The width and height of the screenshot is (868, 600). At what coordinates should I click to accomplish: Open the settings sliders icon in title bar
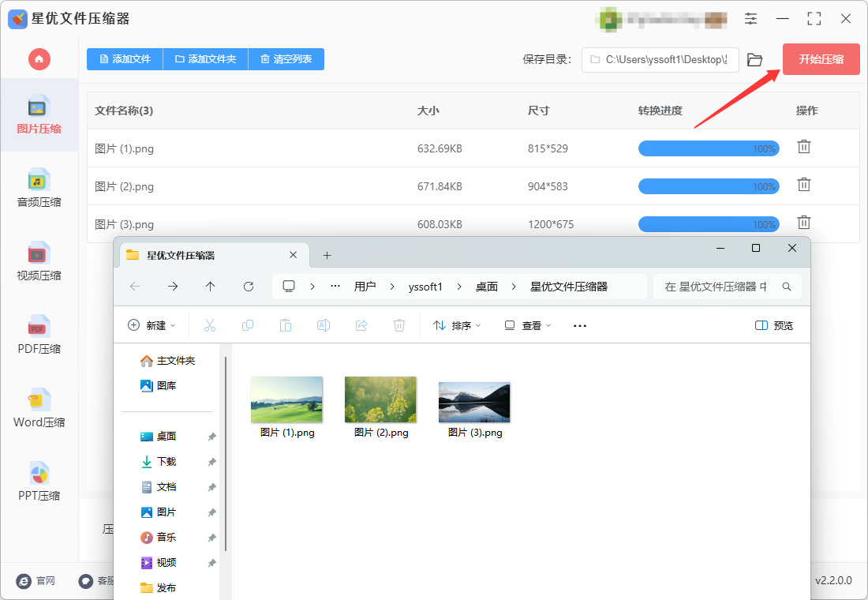pyautogui.click(x=750, y=18)
